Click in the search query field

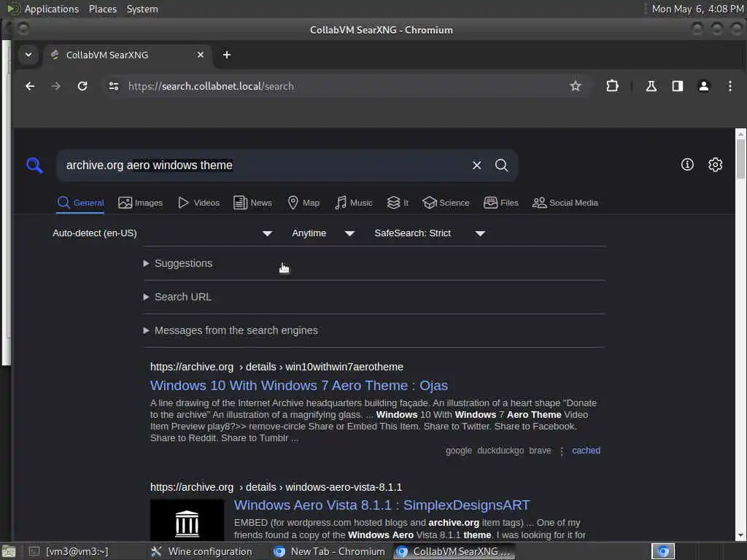coord(264,166)
